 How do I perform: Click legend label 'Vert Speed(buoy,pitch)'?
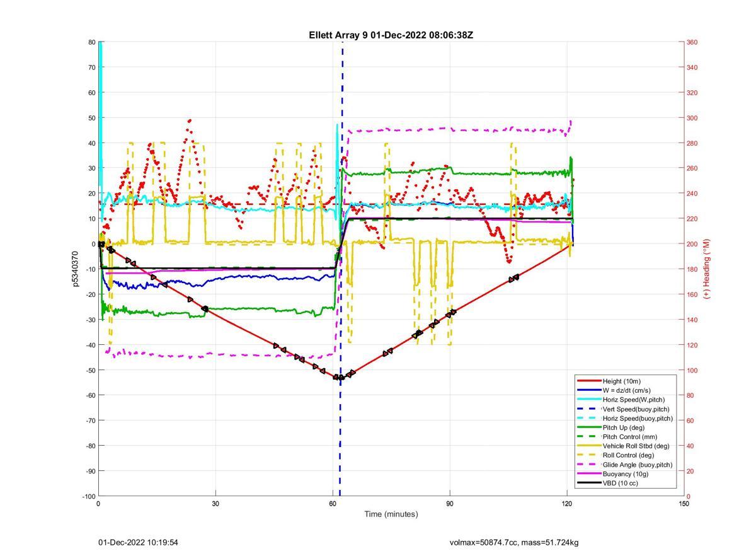pos(636,409)
